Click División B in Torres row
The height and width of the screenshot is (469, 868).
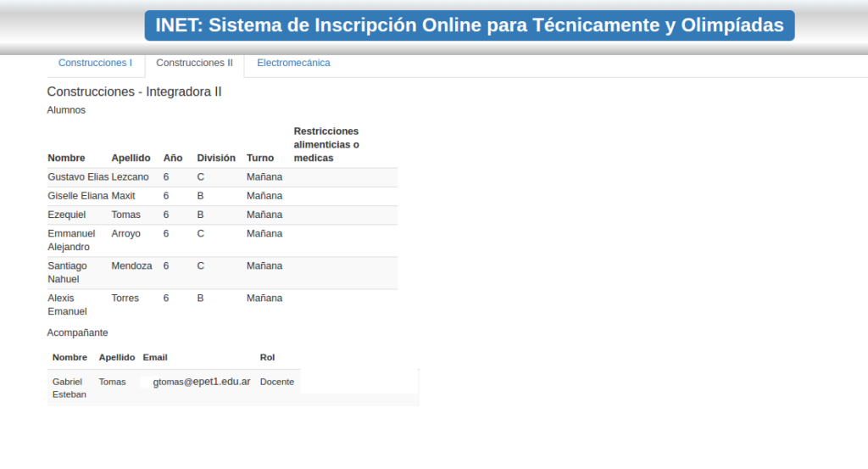pyautogui.click(x=200, y=298)
